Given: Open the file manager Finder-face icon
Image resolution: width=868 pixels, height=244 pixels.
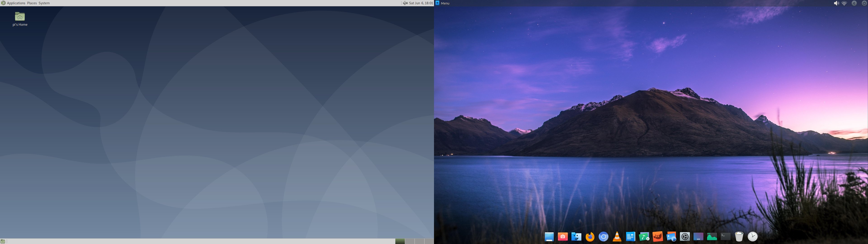Looking at the screenshot, I should pos(576,237).
